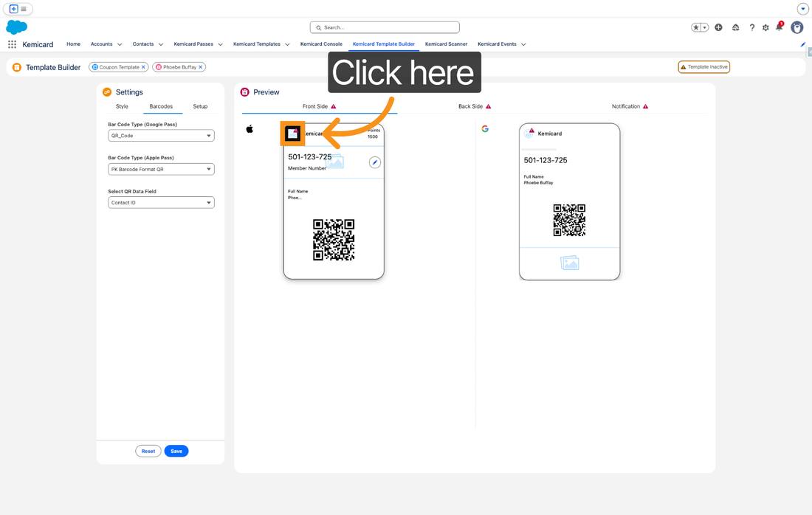
Task: Expand the Contacts nav chevron
Action: (160, 44)
